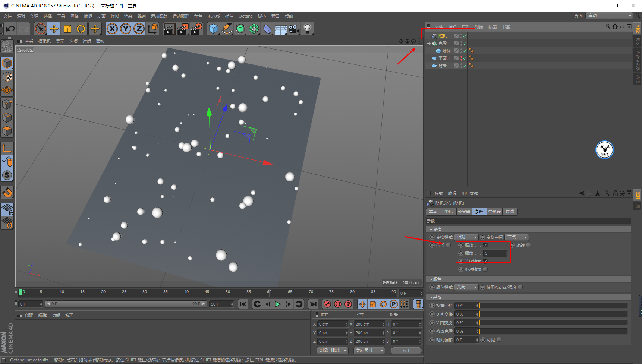Click the 应用 button
The width and height of the screenshot is (642, 364).
(x=406, y=351)
